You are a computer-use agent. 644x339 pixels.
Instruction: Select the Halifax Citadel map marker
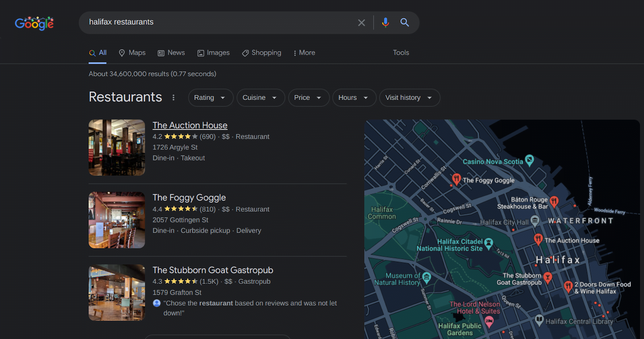pos(489,243)
